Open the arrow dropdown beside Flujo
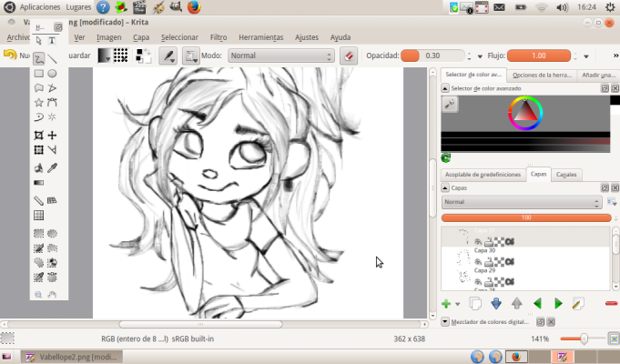620x364 pixels. pyautogui.click(x=586, y=56)
